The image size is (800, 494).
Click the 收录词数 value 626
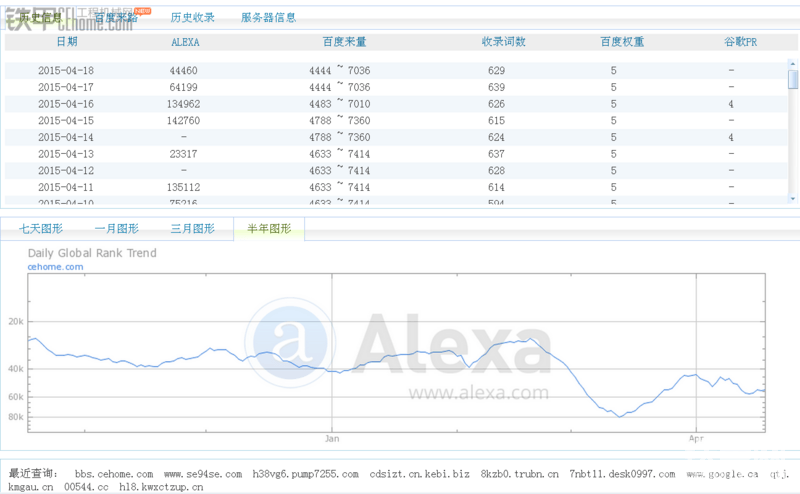(x=496, y=104)
